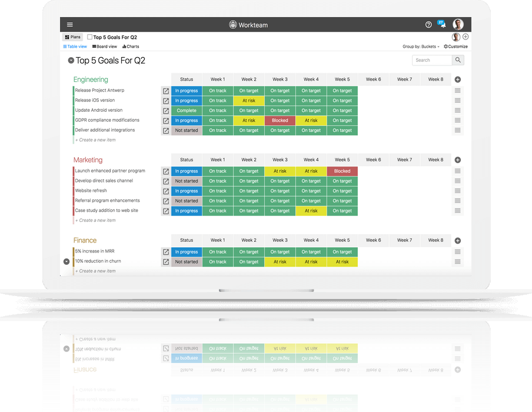
Task: Open row menu for GDPR compliance modifications
Action: click(x=458, y=120)
